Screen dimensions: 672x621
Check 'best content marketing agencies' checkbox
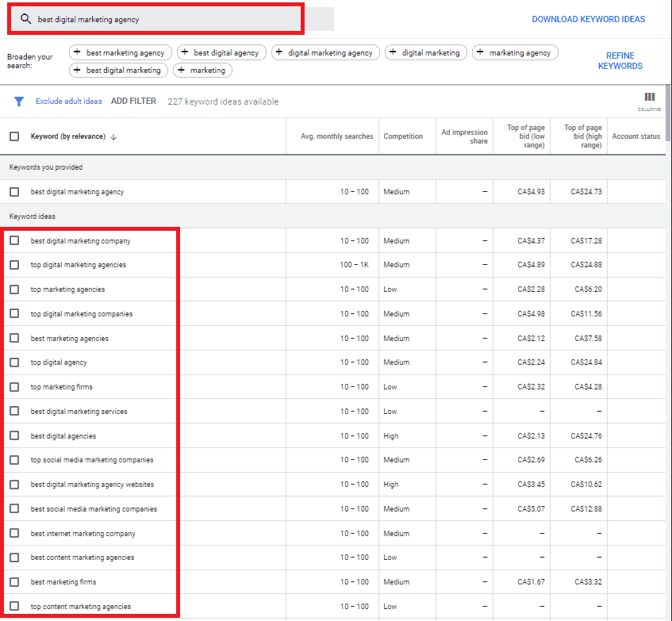pos(14,558)
